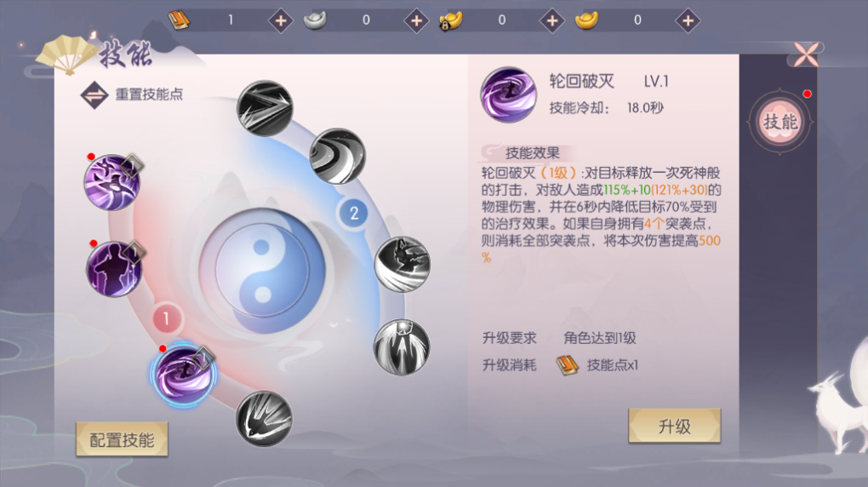Open the 技能 side tab
The width and height of the screenshot is (868, 487).
[x=780, y=122]
